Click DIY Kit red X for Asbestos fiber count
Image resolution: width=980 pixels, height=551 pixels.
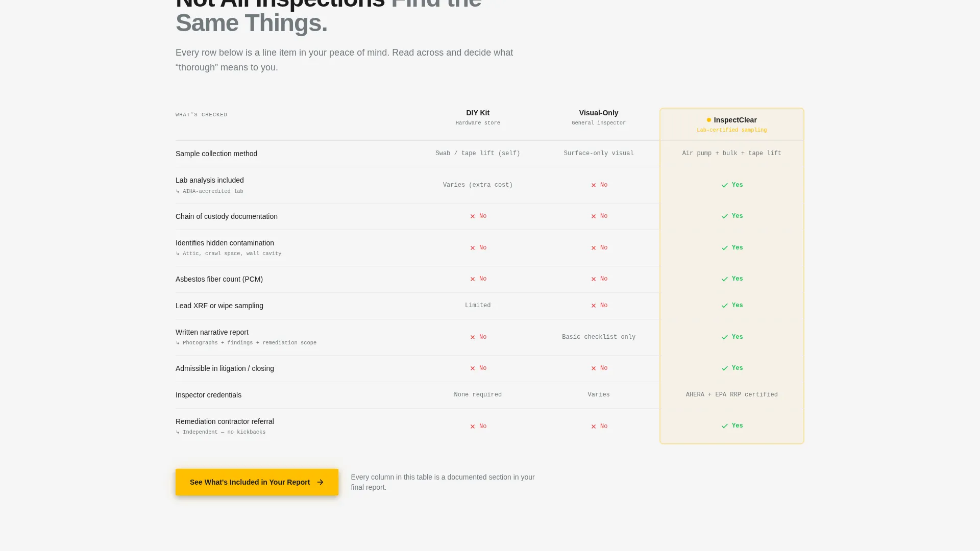[x=473, y=279]
